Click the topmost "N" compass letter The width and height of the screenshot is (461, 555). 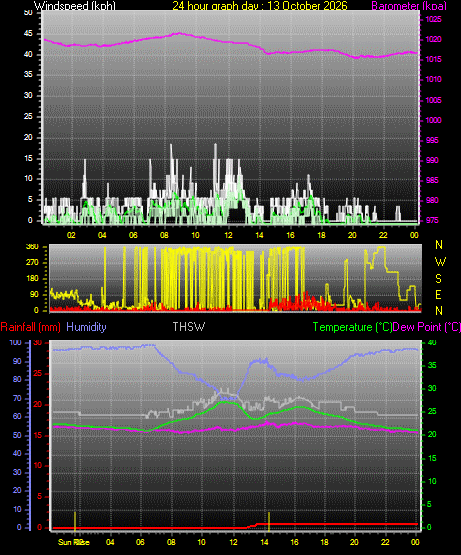coord(439,245)
